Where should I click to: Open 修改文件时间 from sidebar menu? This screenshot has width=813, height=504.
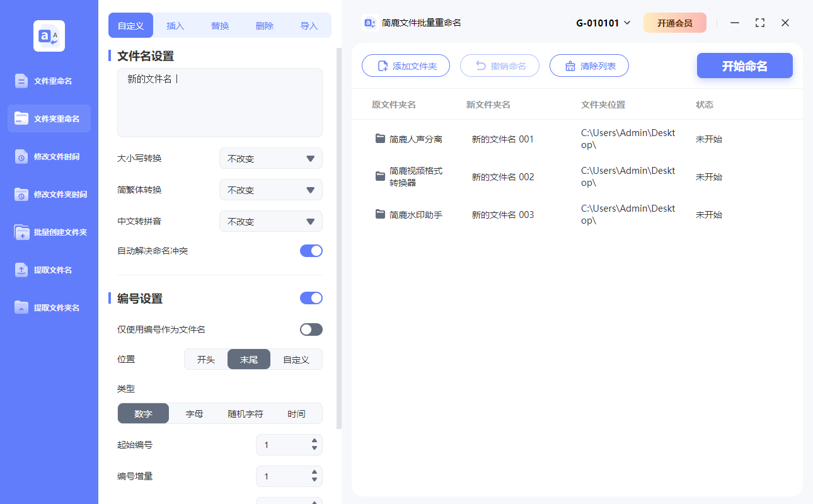click(49, 156)
